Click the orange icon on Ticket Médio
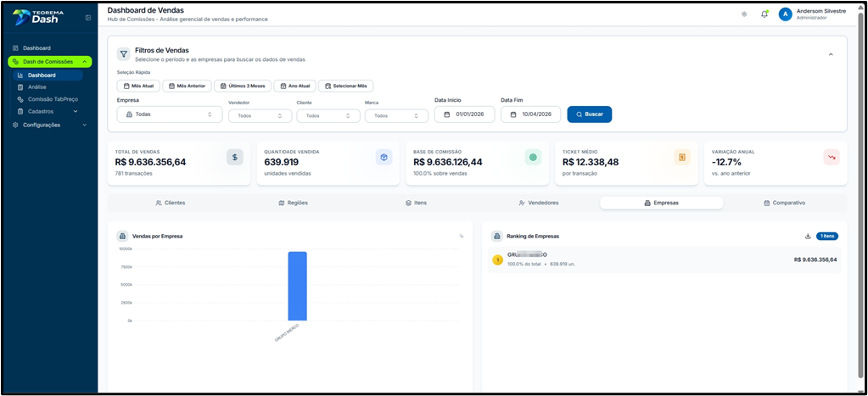 pos(682,157)
